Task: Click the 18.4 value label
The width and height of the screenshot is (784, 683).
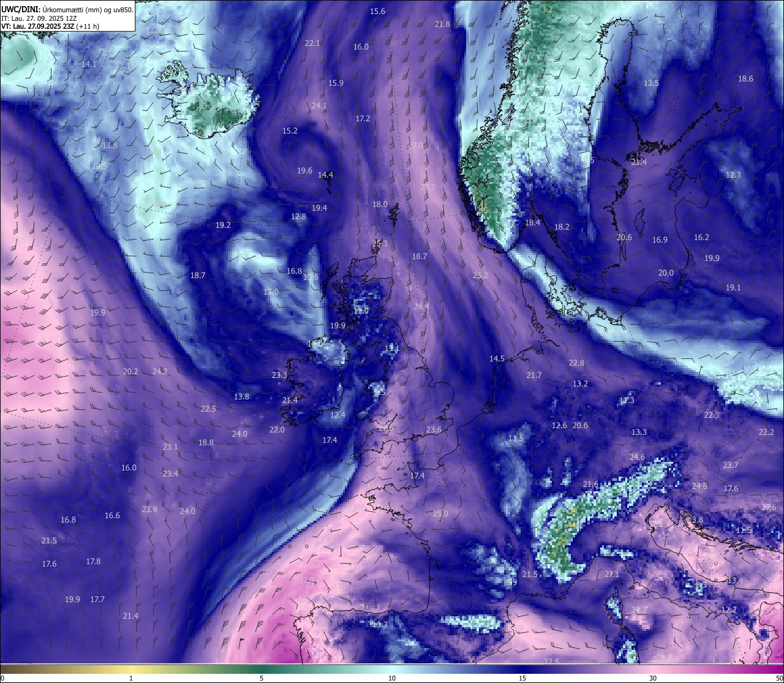Action: 532,222
